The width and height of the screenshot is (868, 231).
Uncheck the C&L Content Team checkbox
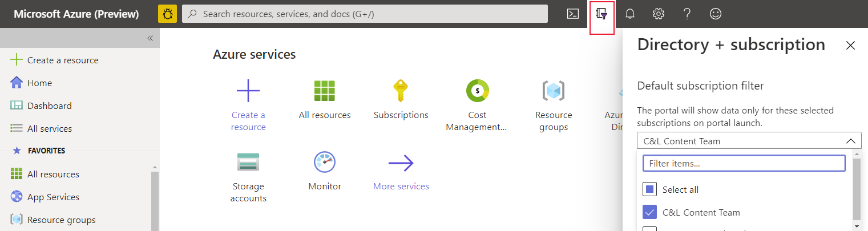point(650,212)
